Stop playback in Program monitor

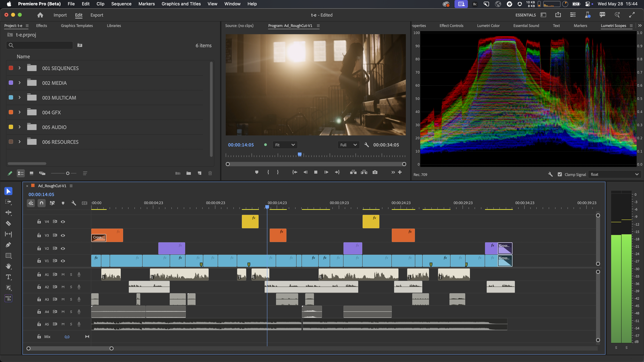(316, 172)
